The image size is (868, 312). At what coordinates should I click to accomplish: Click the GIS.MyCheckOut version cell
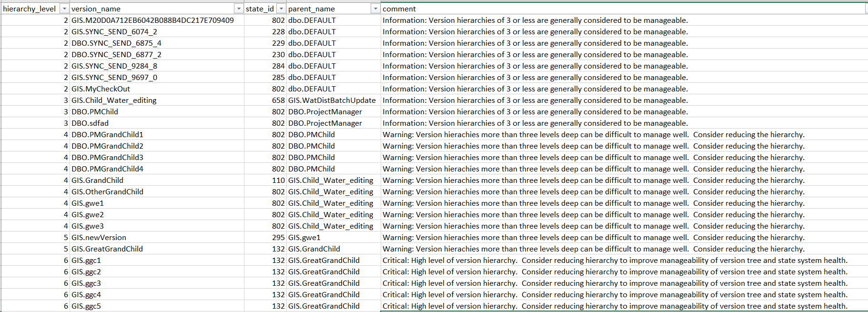(157, 89)
